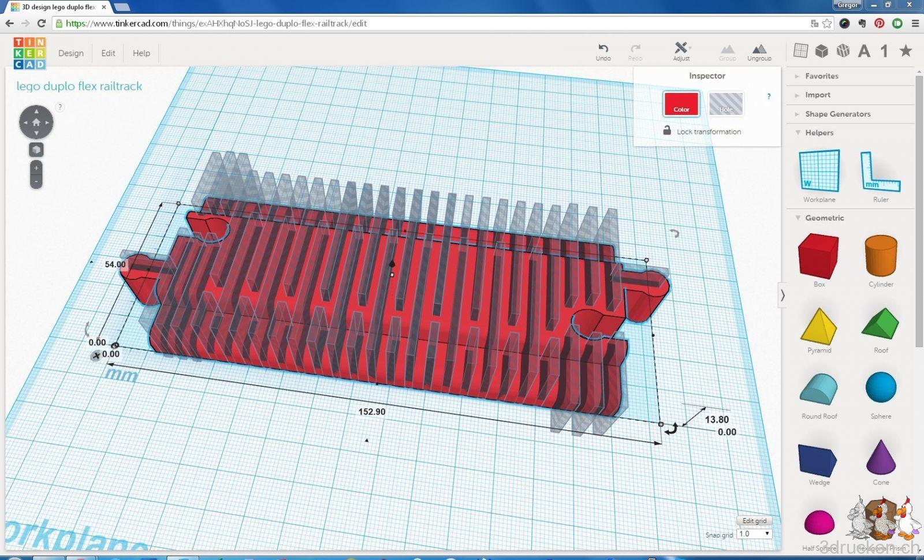Click the browser address bar

404,24
